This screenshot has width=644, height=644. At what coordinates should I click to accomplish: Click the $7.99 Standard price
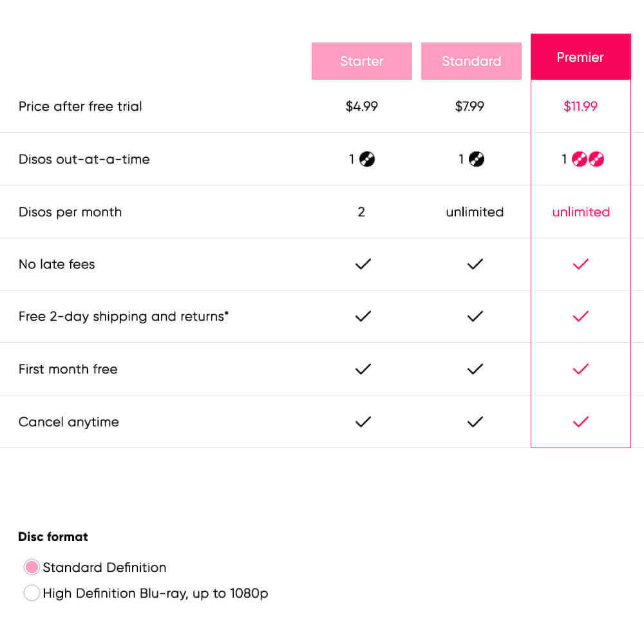point(469,106)
